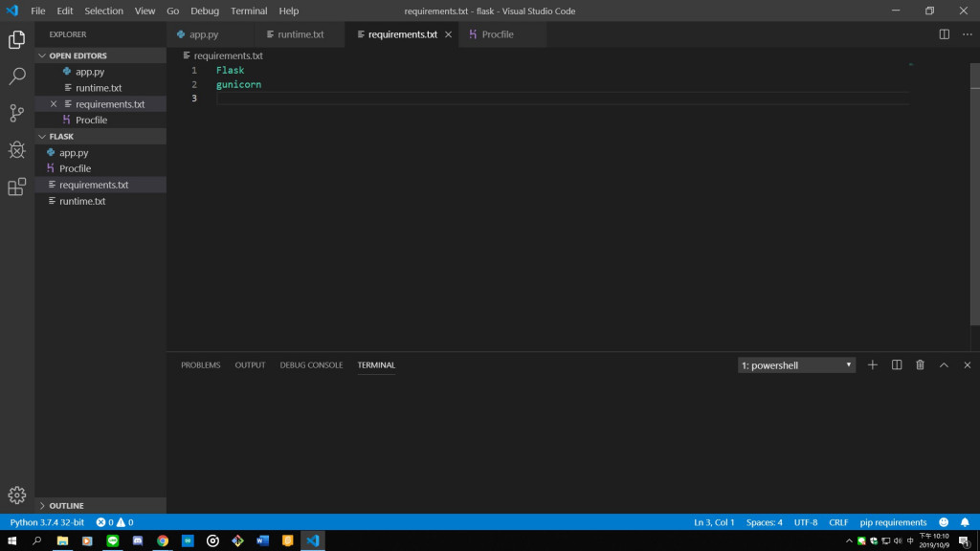Close the terminal panel
The image size is (980, 551).
[967, 364]
